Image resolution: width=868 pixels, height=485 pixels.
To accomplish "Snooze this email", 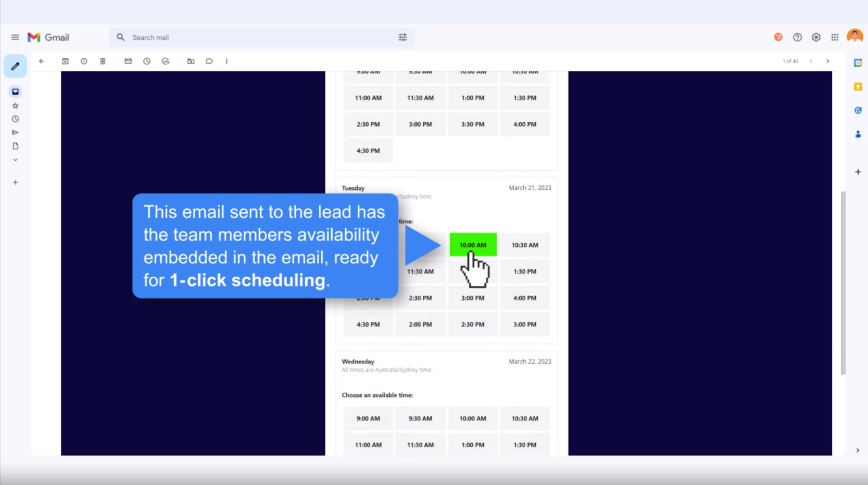I will coord(147,61).
